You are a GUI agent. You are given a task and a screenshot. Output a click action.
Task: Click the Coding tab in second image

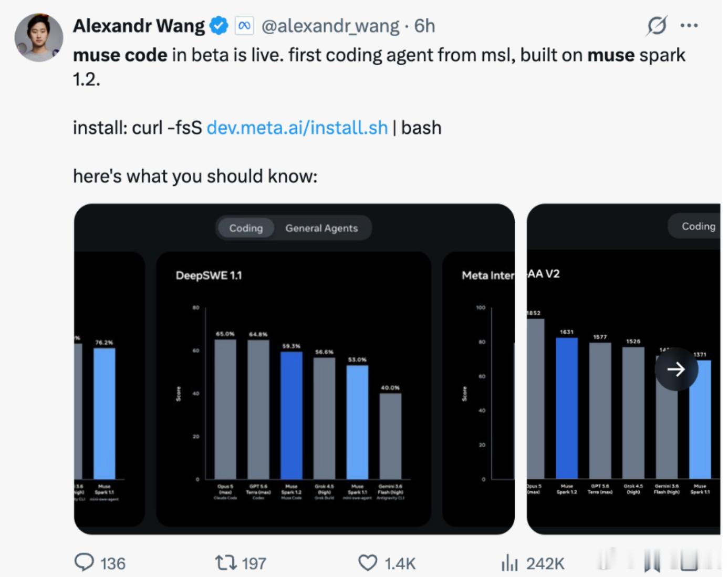coord(698,226)
